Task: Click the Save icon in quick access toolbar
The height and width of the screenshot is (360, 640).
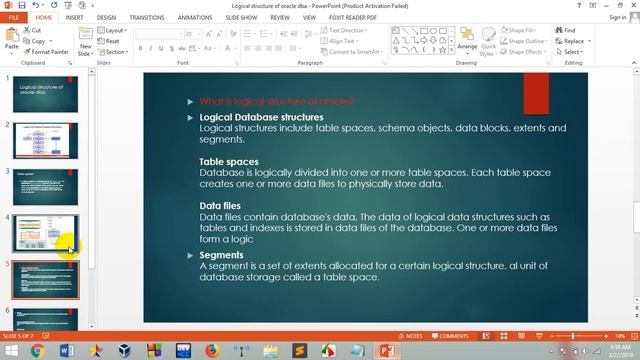Action: coord(22,5)
